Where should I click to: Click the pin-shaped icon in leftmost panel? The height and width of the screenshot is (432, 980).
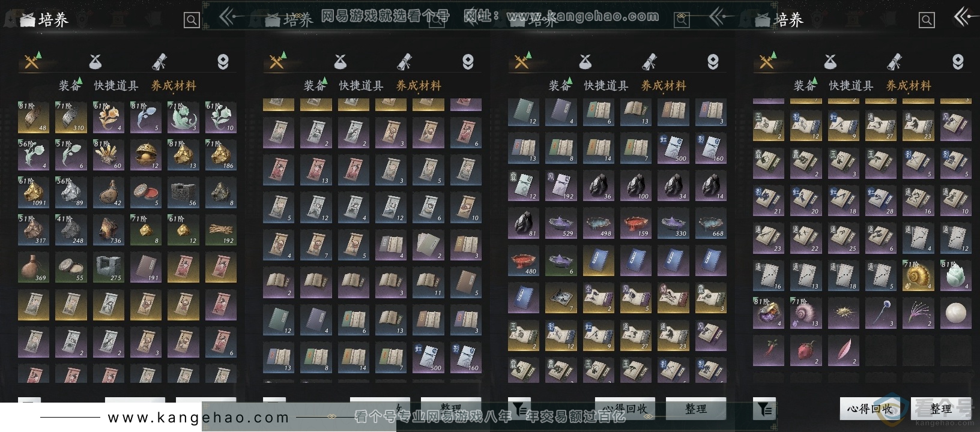coord(223,61)
